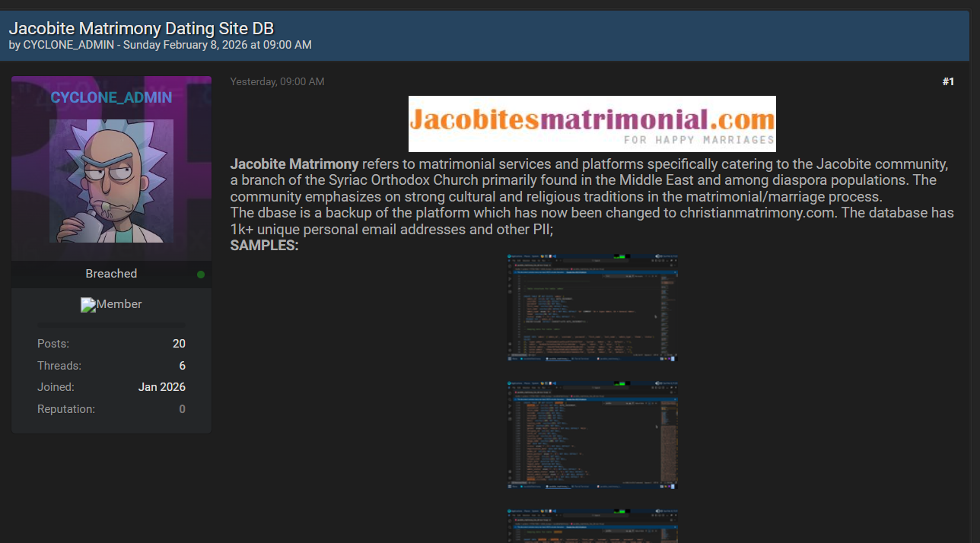The image size is (980, 543).
Task: Open the second sample screenshot thumbnail
Action: [592, 435]
